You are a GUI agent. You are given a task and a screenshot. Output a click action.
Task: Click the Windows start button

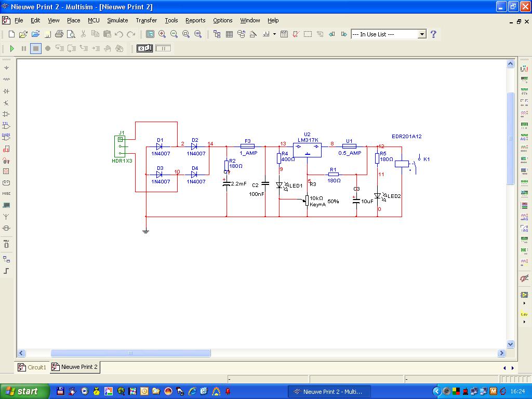pyautogui.click(x=24, y=391)
